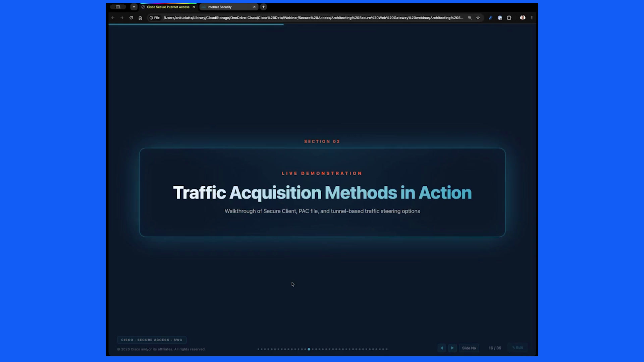The image size is (644, 362).
Task: Click the 16 / 39 slide counter
Action: (x=495, y=348)
